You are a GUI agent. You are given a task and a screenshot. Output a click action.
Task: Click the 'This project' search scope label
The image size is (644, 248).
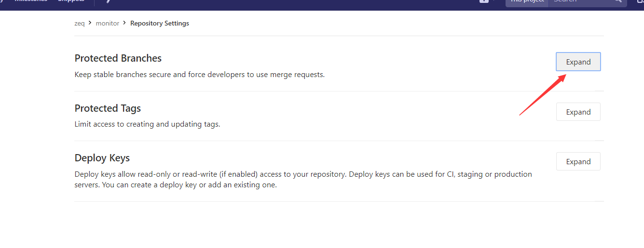pos(527,2)
